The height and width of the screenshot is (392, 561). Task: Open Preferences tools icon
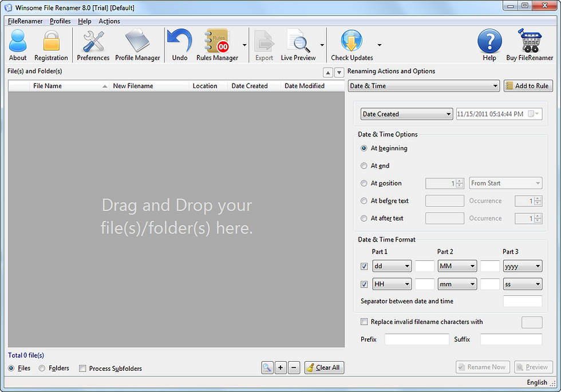[x=93, y=45]
